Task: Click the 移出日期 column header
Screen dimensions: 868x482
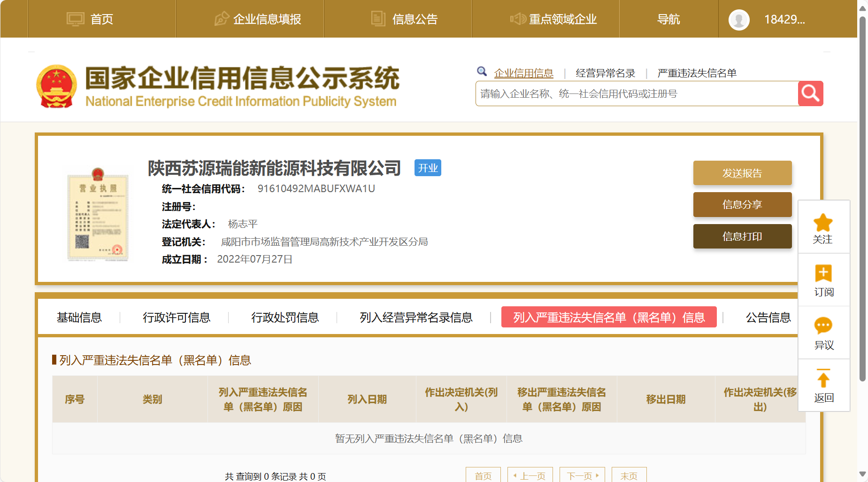Action: coord(666,399)
